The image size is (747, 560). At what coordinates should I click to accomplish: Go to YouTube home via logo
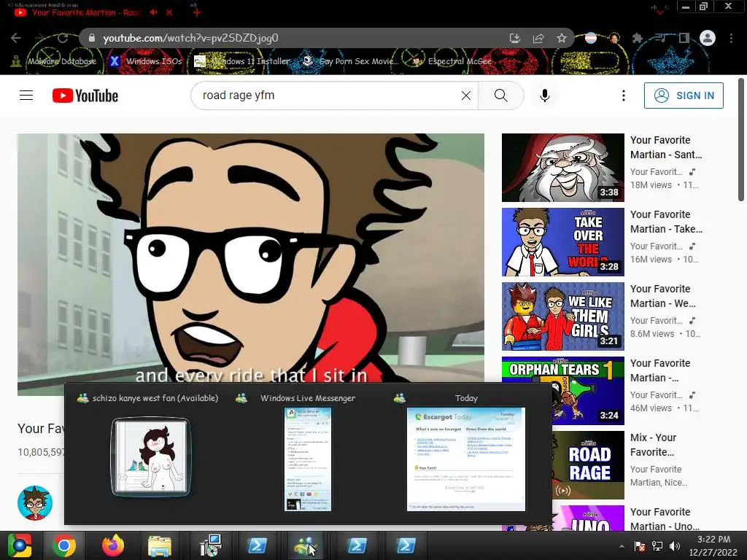pos(85,96)
